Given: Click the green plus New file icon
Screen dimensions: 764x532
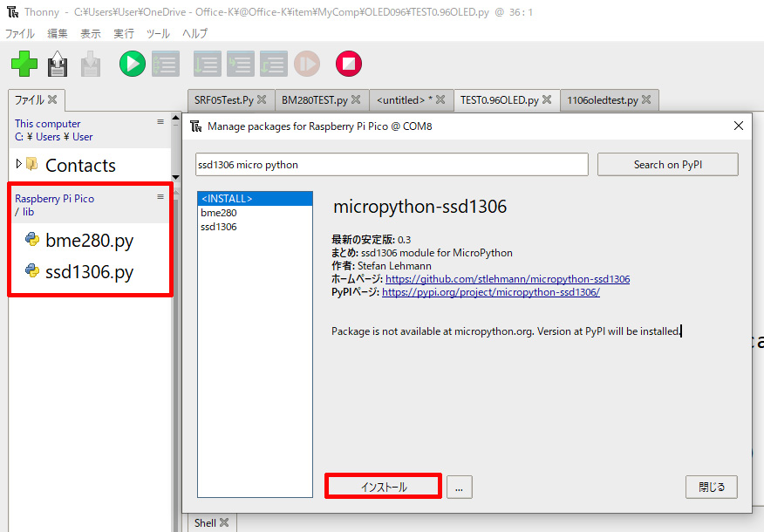Looking at the screenshot, I should [x=24, y=64].
